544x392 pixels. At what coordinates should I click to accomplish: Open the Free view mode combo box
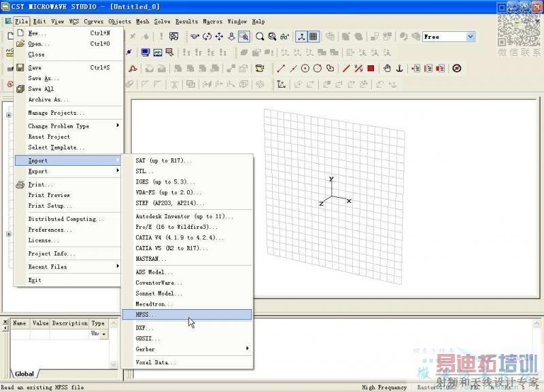click(449, 37)
